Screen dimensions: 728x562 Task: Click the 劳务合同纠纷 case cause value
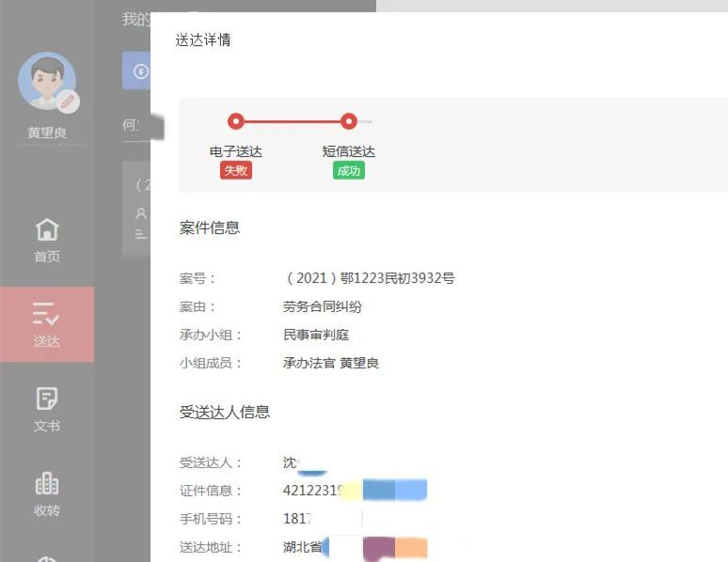coord(323,306)
